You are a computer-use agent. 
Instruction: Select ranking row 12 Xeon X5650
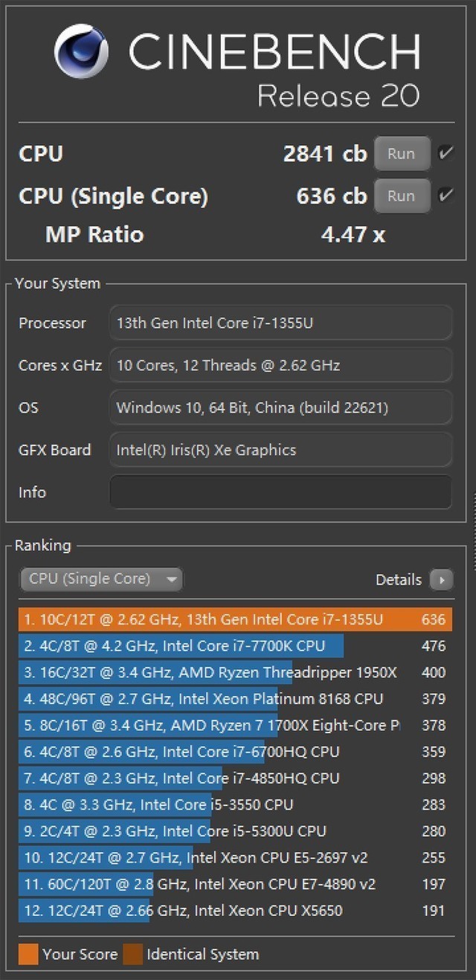(x=235, y=910)
